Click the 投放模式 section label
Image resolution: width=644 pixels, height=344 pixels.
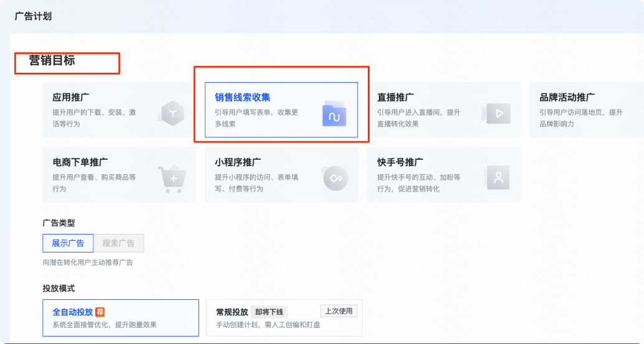coord(58,288)
